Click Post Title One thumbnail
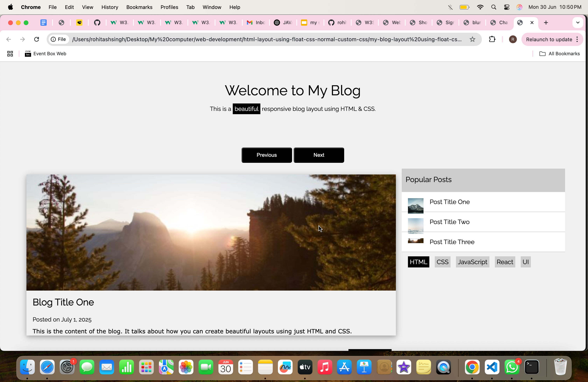The height and width of the screenshot is (382, 588). coord(416,206)
